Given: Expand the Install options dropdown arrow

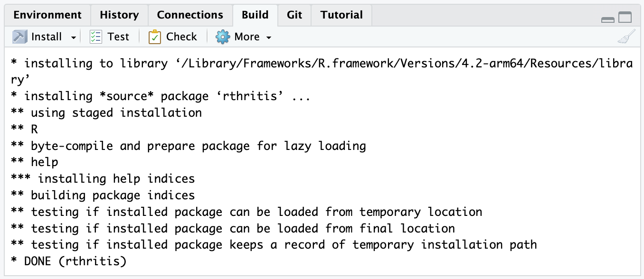Looking at the screenshot, I should coord(74,37).
